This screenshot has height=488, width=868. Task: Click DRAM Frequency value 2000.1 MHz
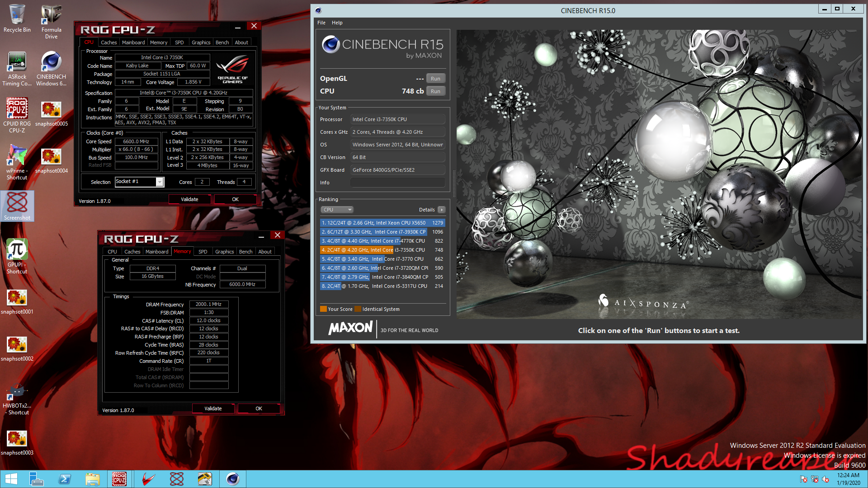(x=208, y=304)
